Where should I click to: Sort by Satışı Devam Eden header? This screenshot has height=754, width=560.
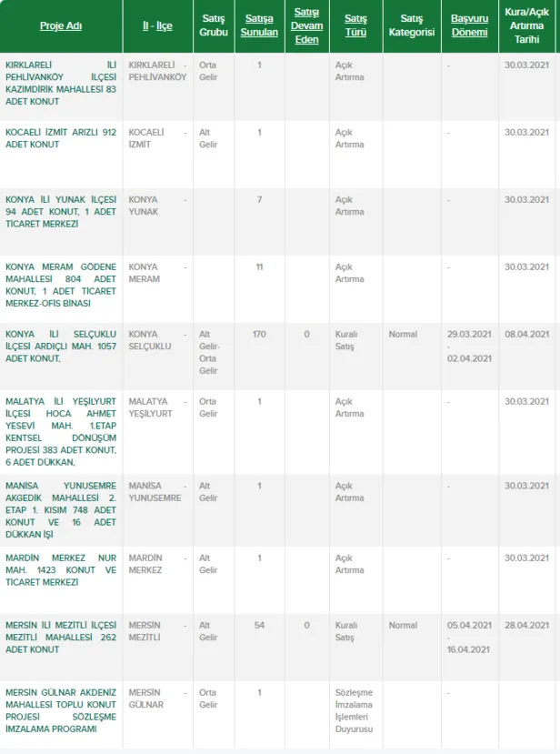point(307,25)
